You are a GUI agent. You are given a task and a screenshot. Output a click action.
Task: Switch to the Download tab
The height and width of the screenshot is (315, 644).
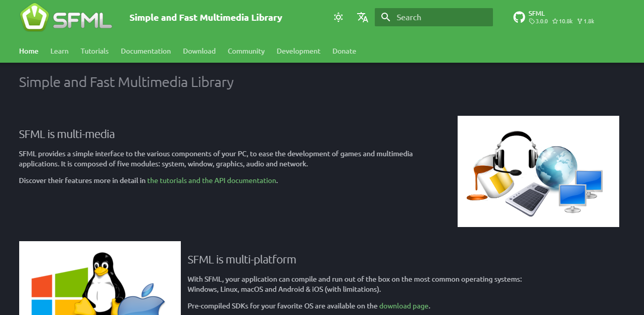199,51
